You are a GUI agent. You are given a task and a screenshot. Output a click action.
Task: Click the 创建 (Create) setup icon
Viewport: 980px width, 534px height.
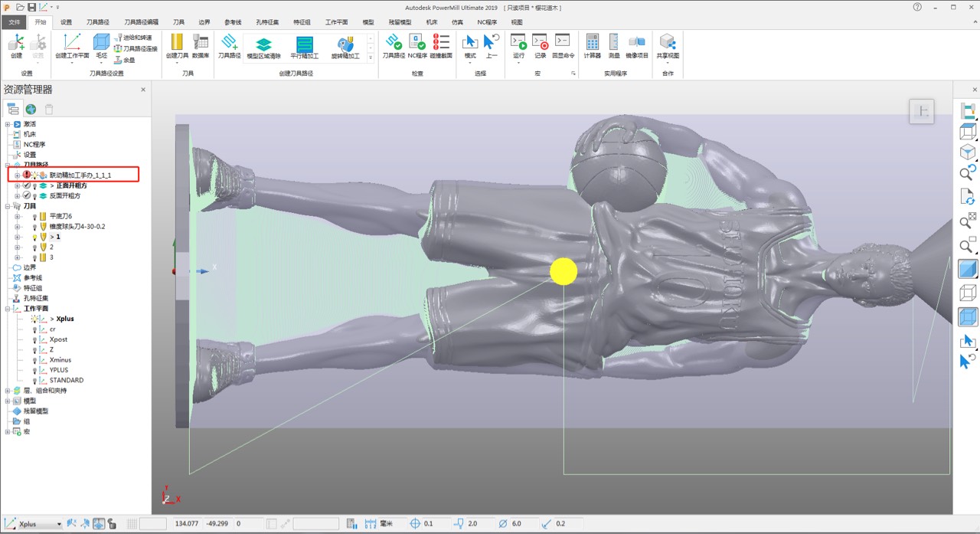click(x=16, y=43)
